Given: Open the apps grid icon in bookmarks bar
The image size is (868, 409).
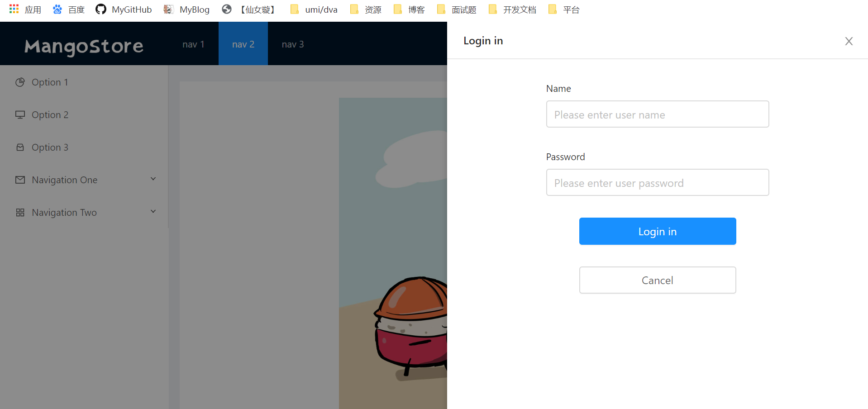Looking at the screenshot, I should click(x=14, y=9).
